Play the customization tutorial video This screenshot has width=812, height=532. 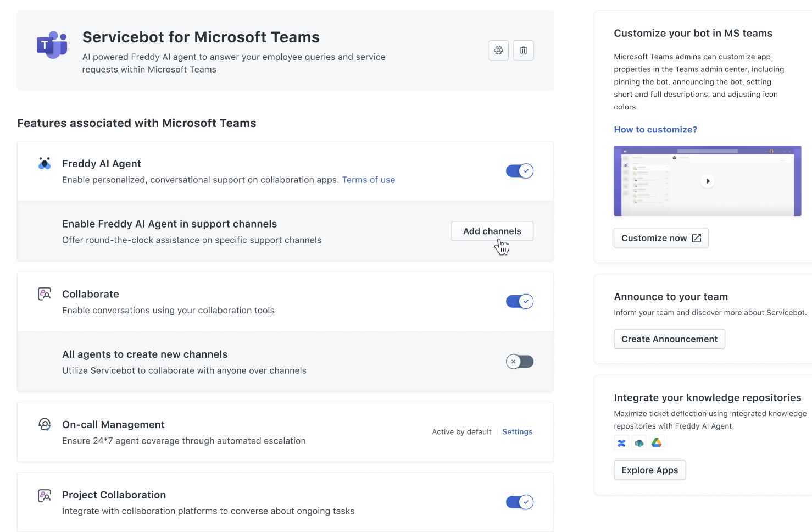pyautogui.click(x=708, y=181)
